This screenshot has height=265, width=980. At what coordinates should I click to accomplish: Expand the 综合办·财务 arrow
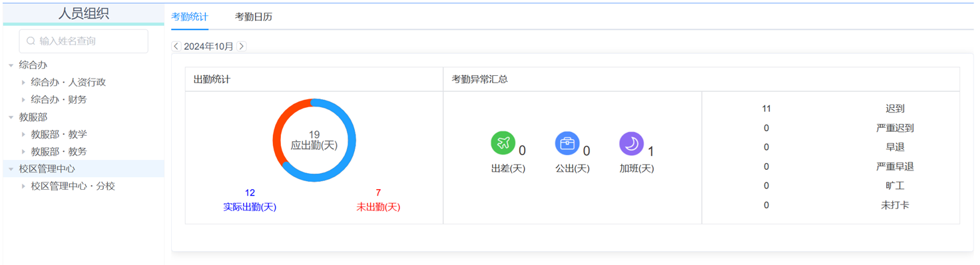click(x=23, y=100)
